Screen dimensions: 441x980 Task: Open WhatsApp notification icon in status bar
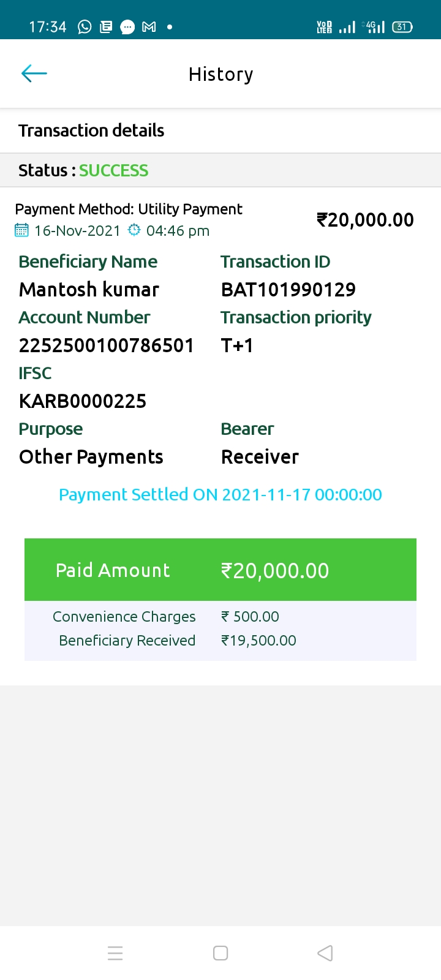[85, 27]
